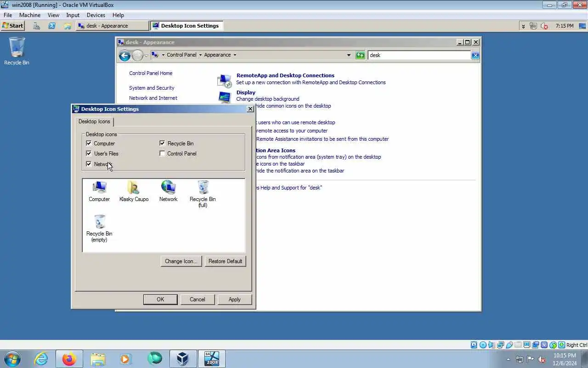Image resolution: width=588 pixels, height=368 pixels.
Task: Click the Apply button
Action: tap(235, 299)
